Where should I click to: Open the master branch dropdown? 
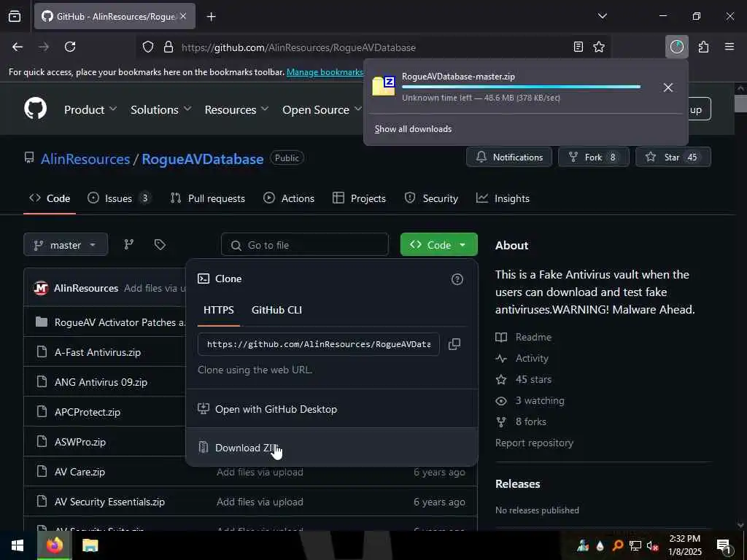pyautogui.click(x=66, y=245)
